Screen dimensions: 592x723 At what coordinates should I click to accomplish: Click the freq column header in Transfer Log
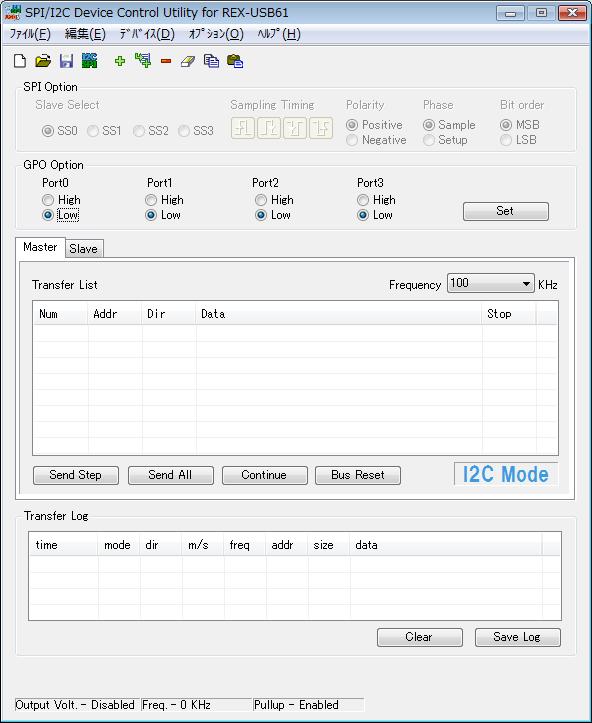coord(245,545)
